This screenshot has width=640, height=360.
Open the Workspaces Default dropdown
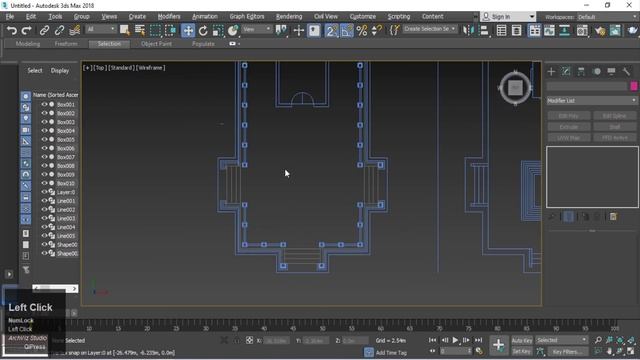(x=607, y=17)
